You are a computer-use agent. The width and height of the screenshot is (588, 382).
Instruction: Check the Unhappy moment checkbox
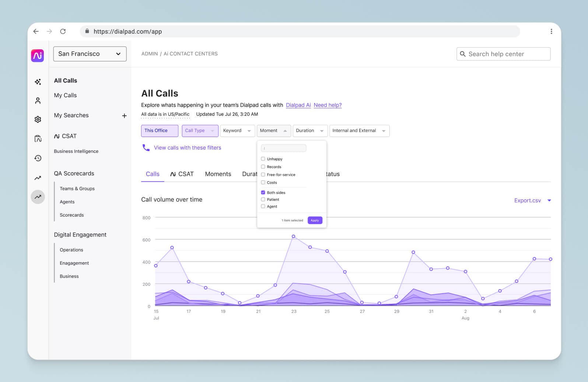click(263, 159)
